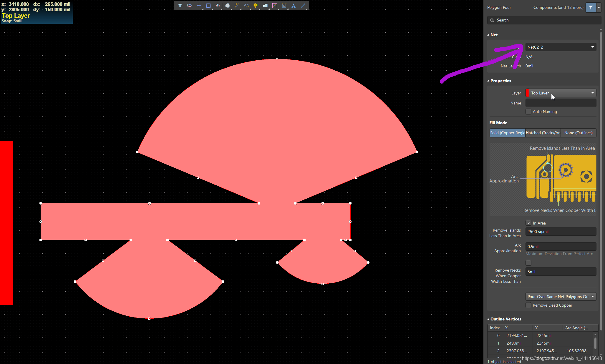Select the place component chip tool
The height and width of the screenshot is (364, 605).
pos(227,6)
